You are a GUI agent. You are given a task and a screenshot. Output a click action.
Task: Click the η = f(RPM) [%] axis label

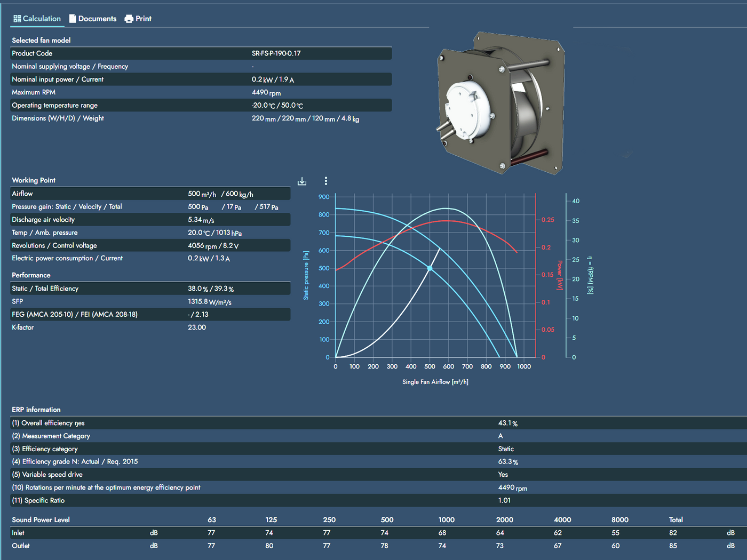[x=590, y=275]
